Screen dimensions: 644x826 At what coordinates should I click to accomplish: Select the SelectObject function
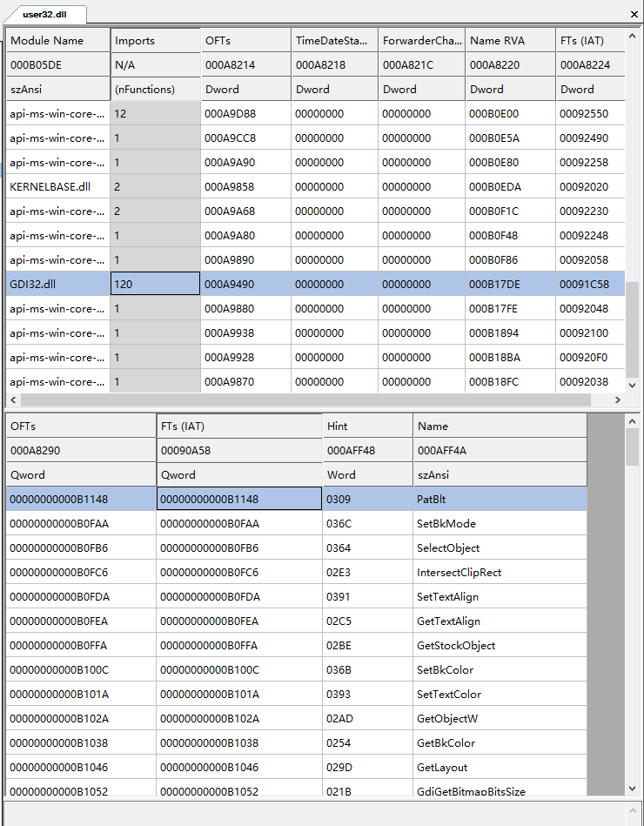point(297,547)
